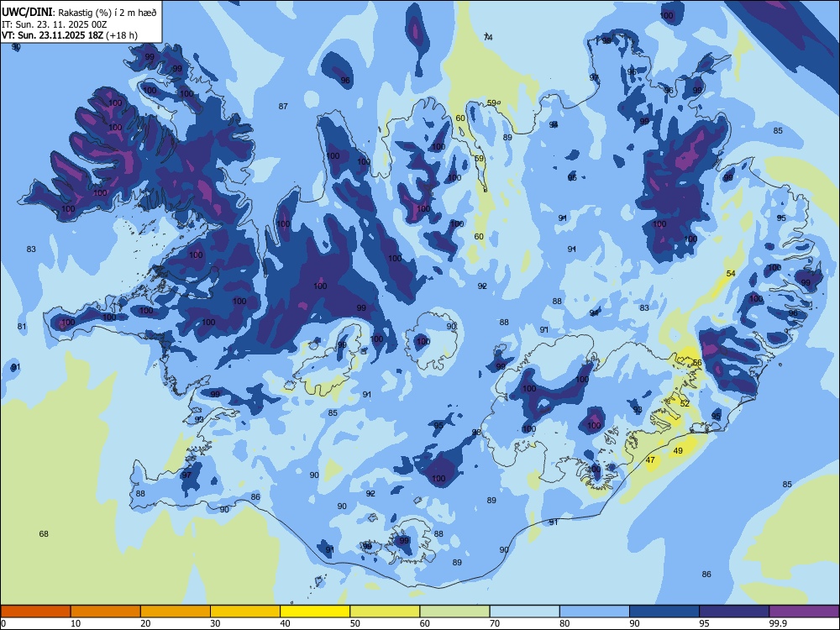Click the value 68 over the southwest sea
The height and width of the screenshot is (630, 840).
click(x=44, y=533)
